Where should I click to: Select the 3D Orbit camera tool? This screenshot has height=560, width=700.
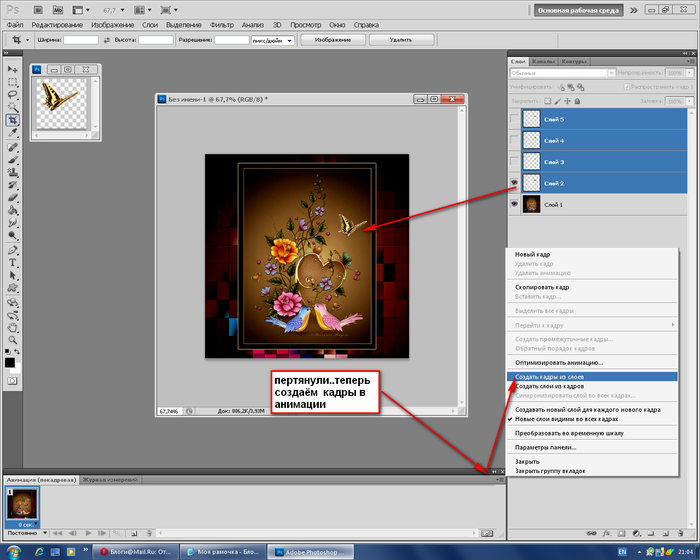pos(12,315)
